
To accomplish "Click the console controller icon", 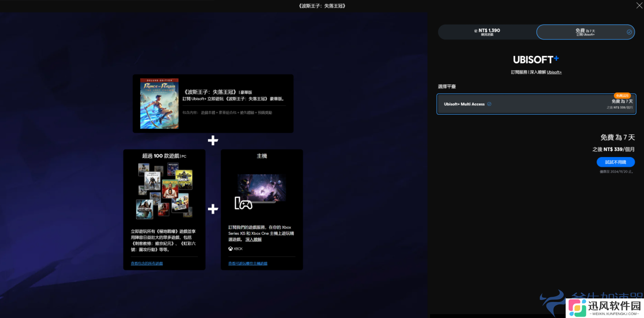I will click(243, 203).
